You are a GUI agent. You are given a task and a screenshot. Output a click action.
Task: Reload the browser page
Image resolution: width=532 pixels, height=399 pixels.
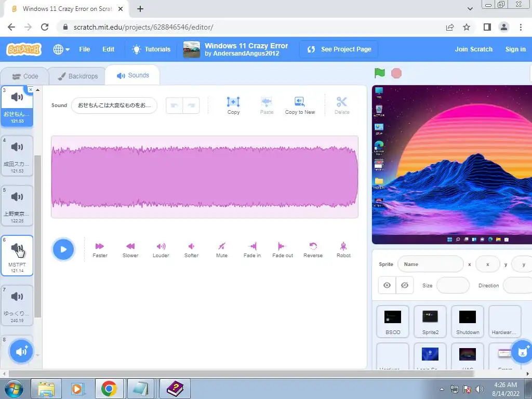click(45, 27)
